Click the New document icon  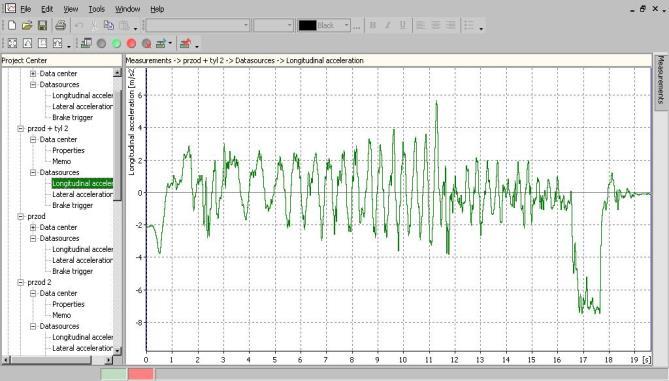click(x=12, y=26)
